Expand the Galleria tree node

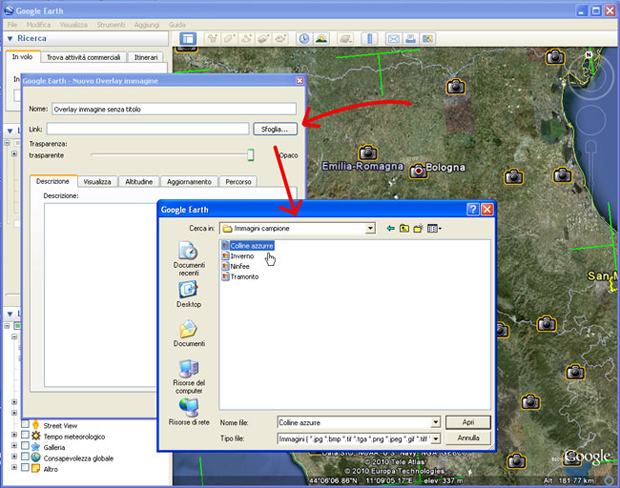pyautogui.click(x=14, y=446)
